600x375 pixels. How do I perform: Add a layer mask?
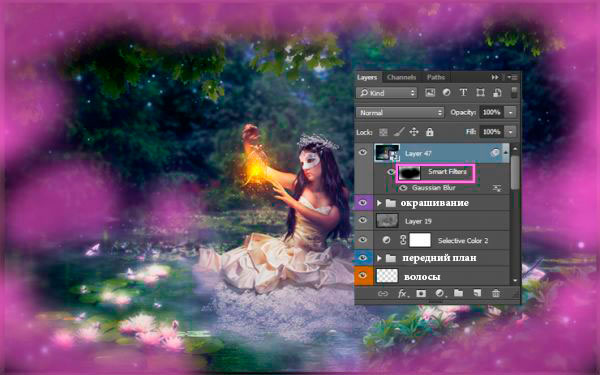[x=421, y=294]
